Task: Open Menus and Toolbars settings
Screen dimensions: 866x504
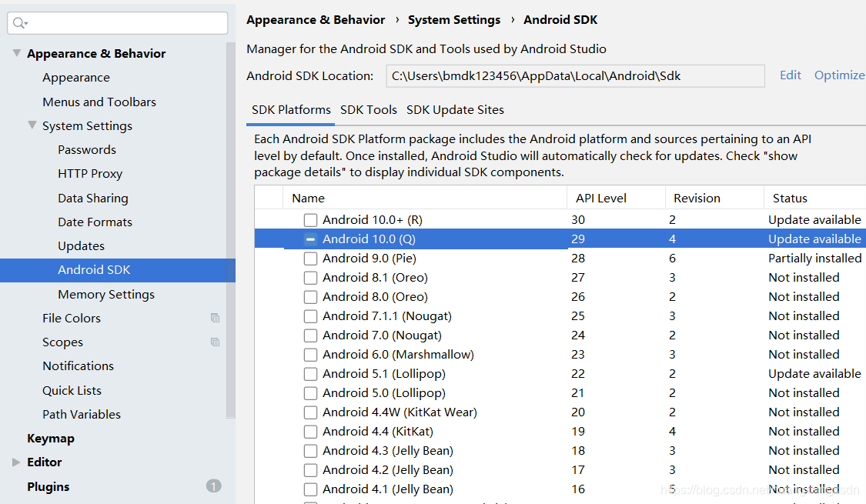Action: coord(99,102)
